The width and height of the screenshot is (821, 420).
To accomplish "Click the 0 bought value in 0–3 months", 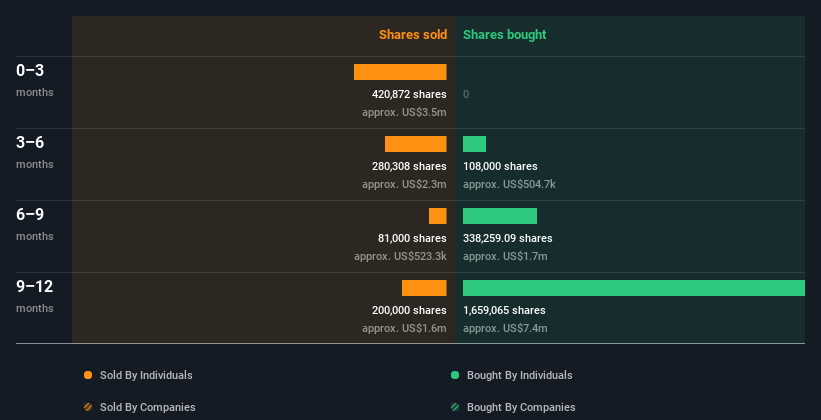I will click(x=466, y=94).
